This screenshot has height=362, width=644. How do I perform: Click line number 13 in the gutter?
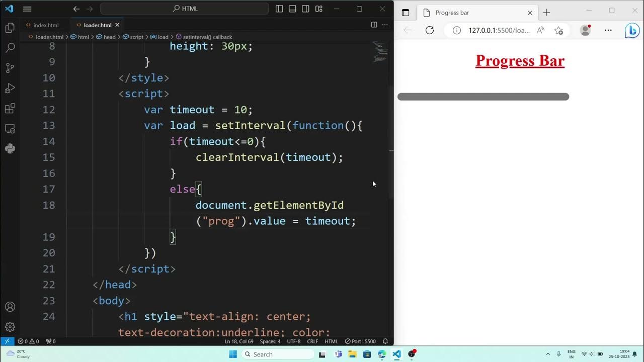coord(49,125)
